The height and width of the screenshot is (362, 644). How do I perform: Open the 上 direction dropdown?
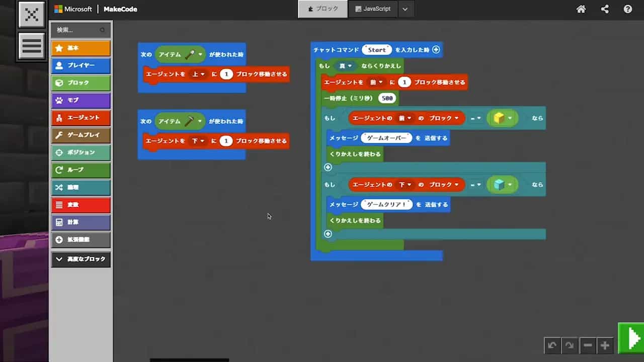pyautogui.click(x=199, y=74)
